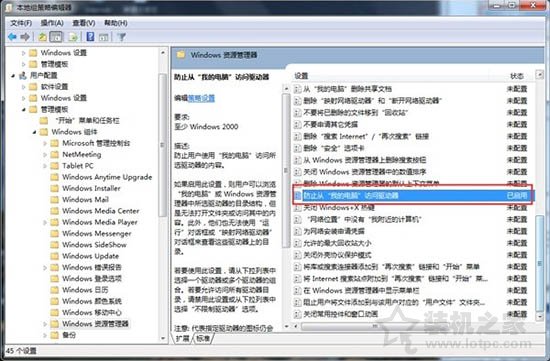Image resolution: width=550 pixels, height=361 pixels.
Task: Select Windows 登录选项 in the tree
Action: (92, 279)
